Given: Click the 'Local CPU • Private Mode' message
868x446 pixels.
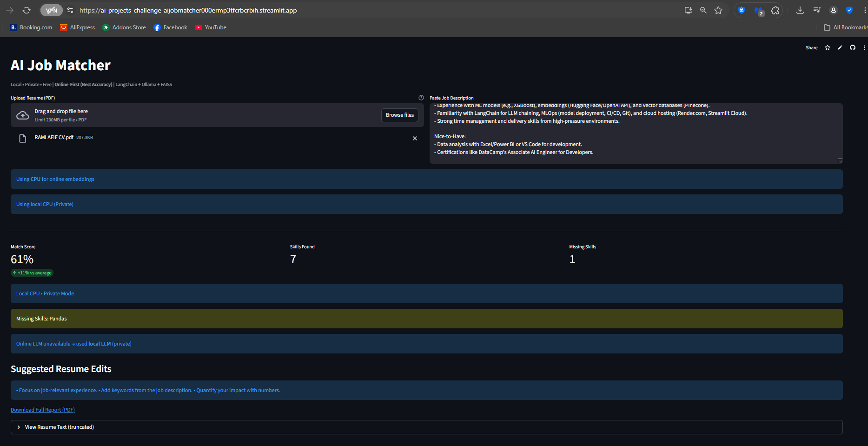Looking at the screenshot, I should [x=427, y=293].
